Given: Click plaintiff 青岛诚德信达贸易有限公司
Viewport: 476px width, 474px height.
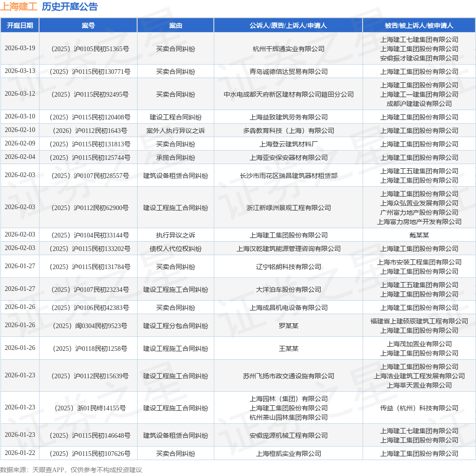Looking at the screenshot, I should (289, 71).
